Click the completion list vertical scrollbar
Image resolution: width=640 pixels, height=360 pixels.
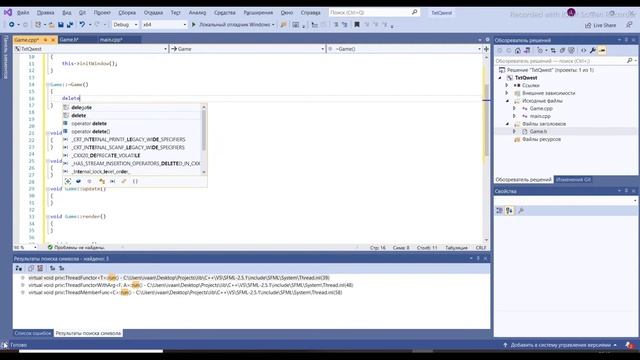[x=204, y=139]
